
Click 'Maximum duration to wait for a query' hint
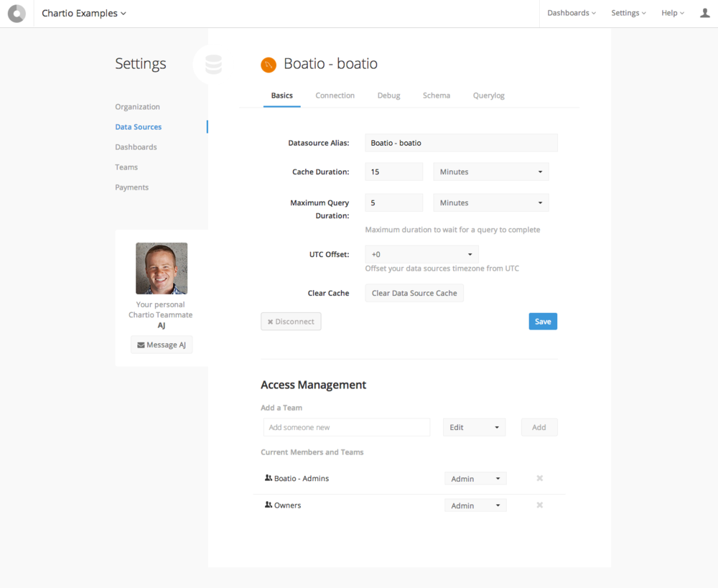click(452, 230)
